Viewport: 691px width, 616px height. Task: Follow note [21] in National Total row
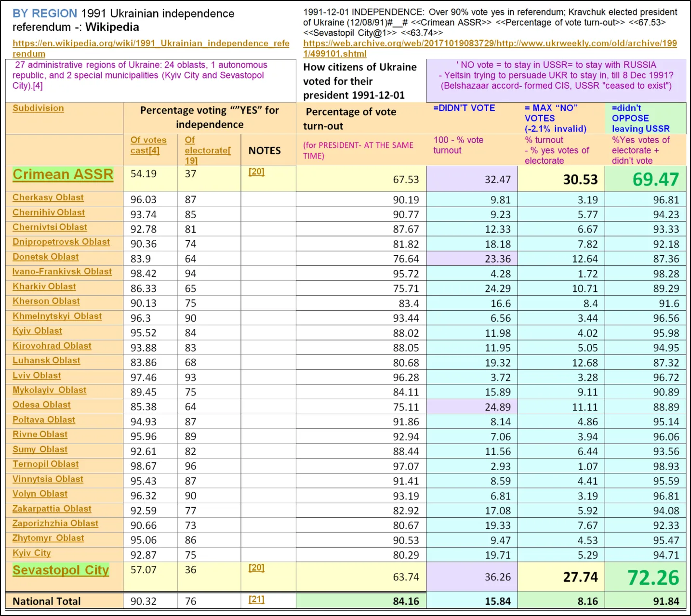(256, 599)
